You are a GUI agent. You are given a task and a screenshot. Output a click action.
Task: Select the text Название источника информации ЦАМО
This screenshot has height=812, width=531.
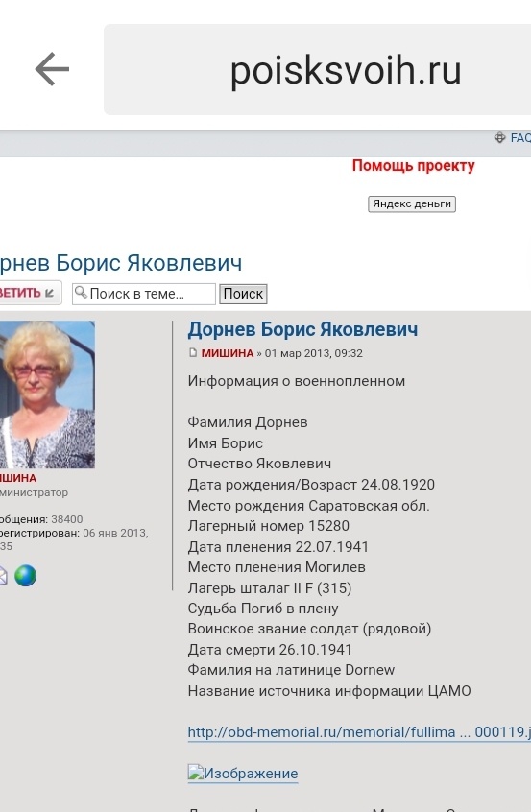[x=329, y=691]
